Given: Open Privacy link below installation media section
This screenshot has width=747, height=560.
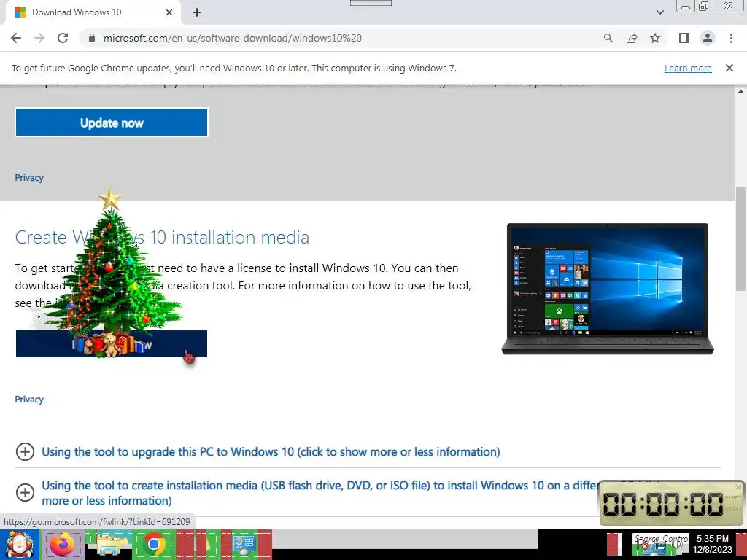Looking at the screenshot, I should pos(29,399).
